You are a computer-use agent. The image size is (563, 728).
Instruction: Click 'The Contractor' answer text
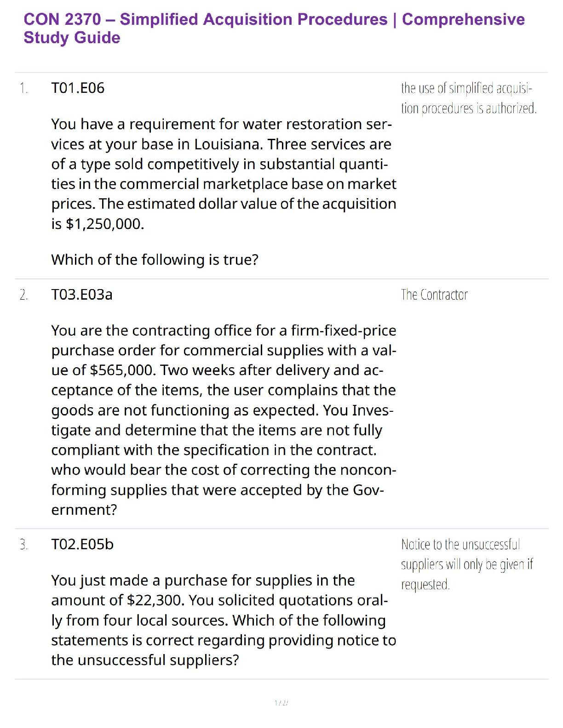tap(434, 295)
